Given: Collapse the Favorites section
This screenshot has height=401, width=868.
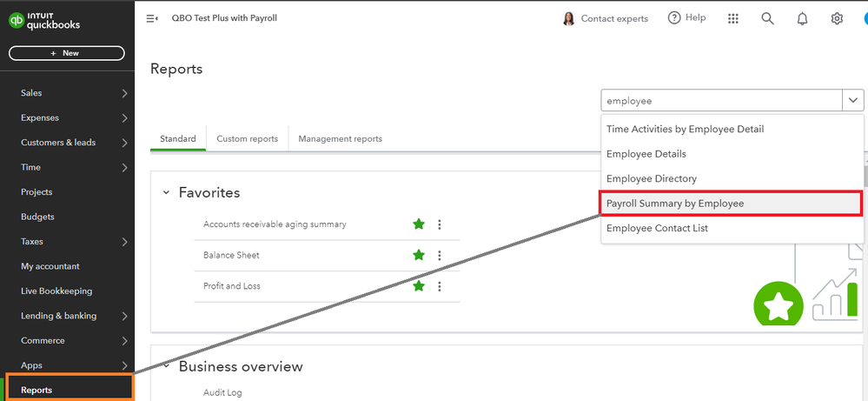Looking at the screenshot, I should [165, 193].
